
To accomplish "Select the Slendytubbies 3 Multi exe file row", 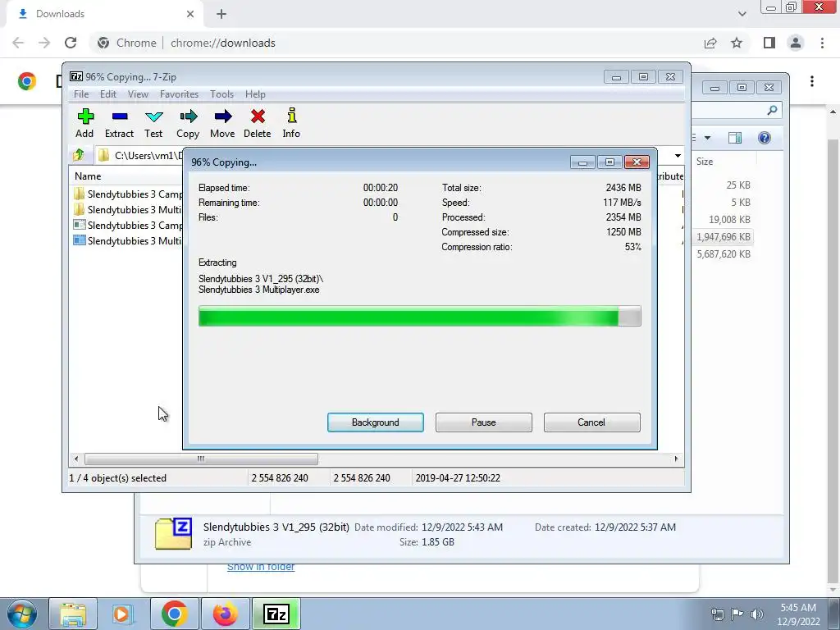I will [x=127, y=240].
